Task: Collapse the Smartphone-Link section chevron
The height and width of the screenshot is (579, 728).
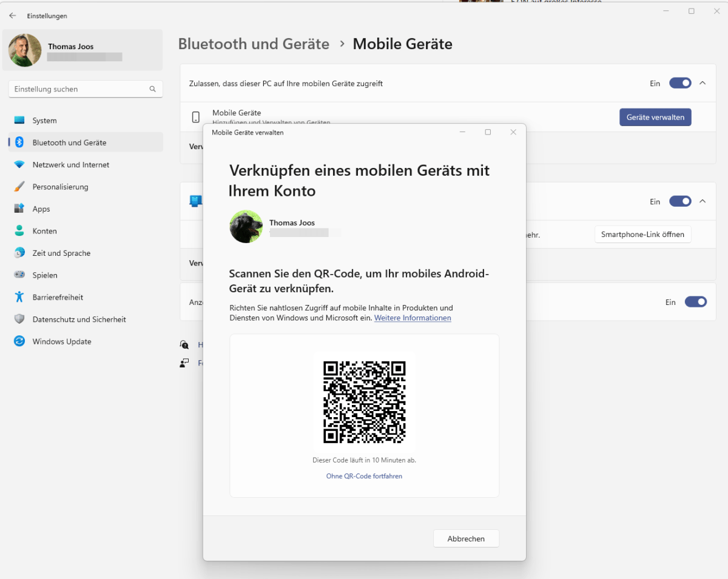Action: tap(703, 201)
